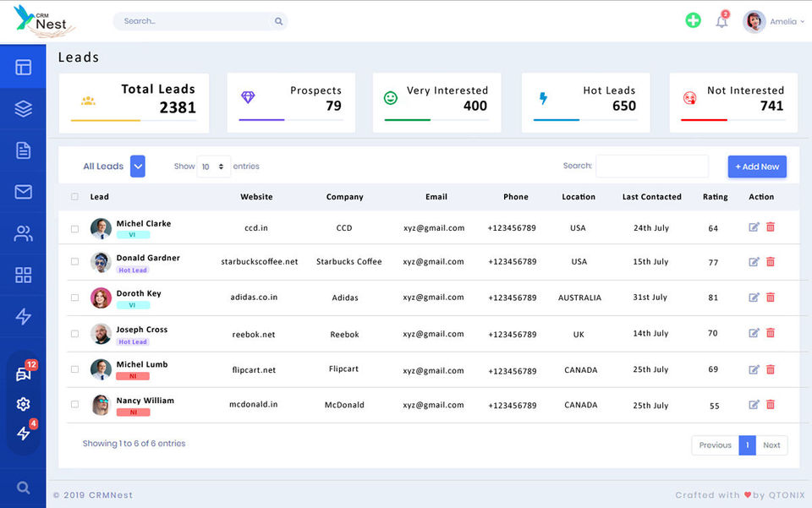Click the starbuckscoffee.net website cell

[260, 262]
